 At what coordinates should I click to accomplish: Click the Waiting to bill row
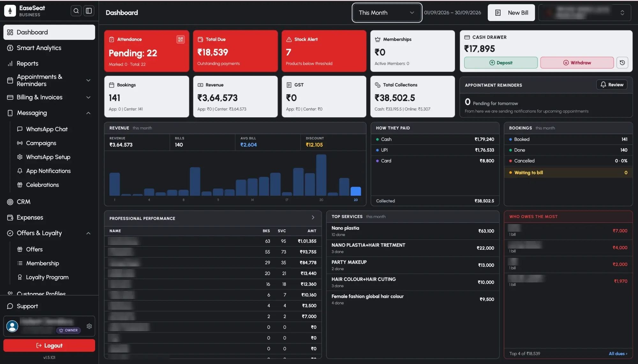pyautogui.click(x=568, y=172)
